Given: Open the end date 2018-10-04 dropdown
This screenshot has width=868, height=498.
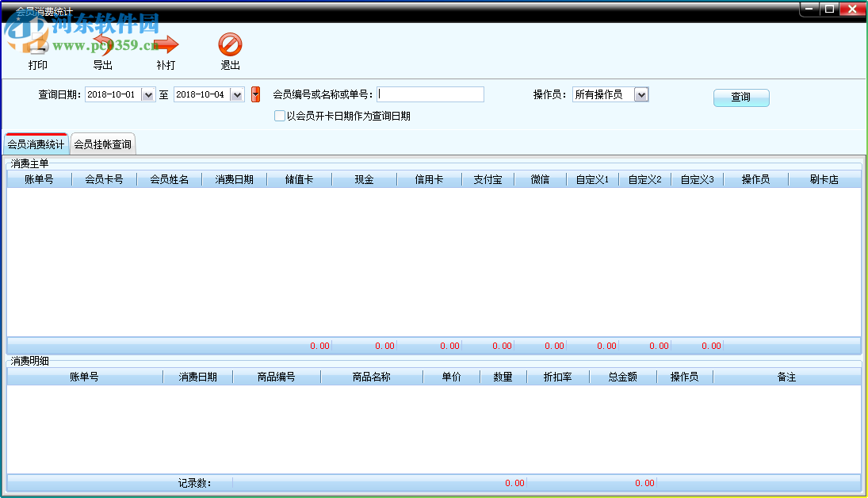Looking at the screenshot, I should (237, 94).
